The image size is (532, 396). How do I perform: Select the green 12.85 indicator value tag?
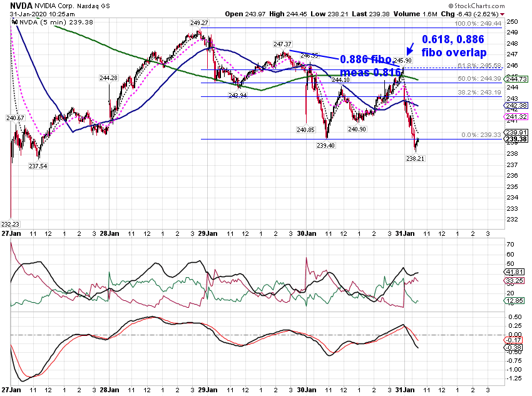click(514, 301)
